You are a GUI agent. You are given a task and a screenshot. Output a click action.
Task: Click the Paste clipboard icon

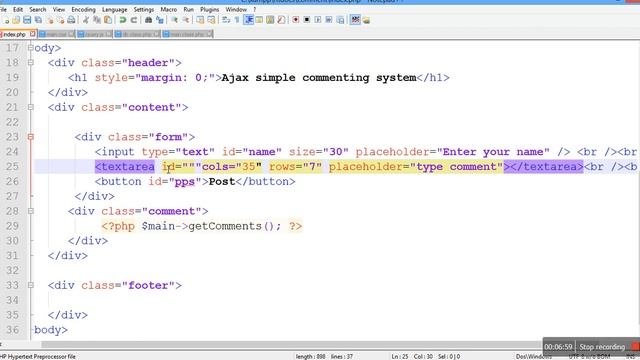[108, 20]
